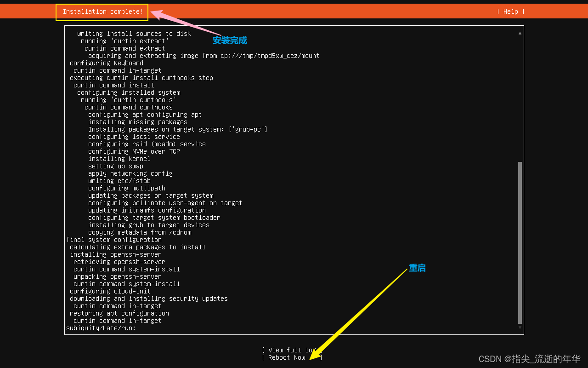Click 'configuring apt configuring apt' line
The image size is (588, 368).
click(x=145, y=115)
